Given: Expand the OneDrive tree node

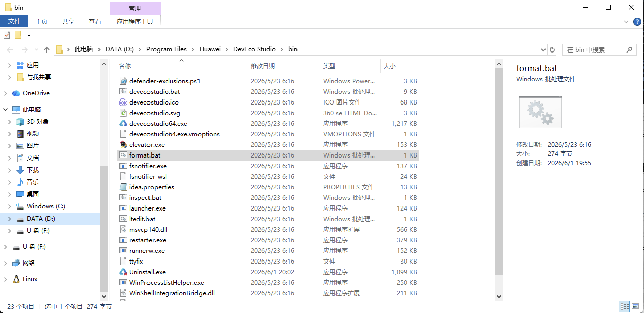Looking at the screenshot, I should 5,94.
